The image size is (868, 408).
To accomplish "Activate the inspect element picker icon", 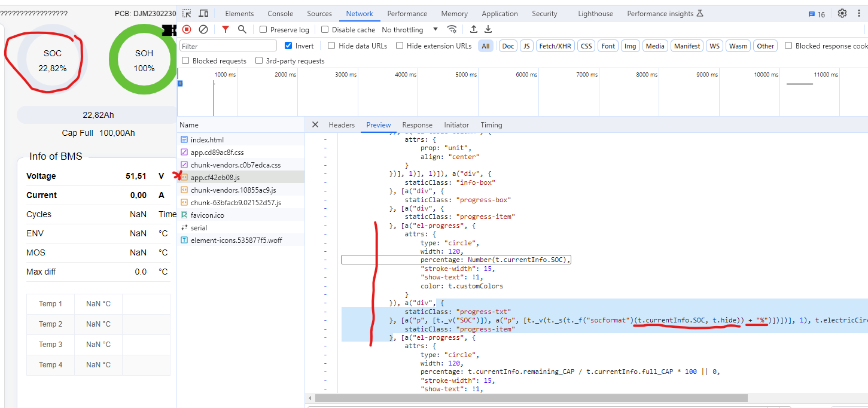I will [x=187, y=13].
